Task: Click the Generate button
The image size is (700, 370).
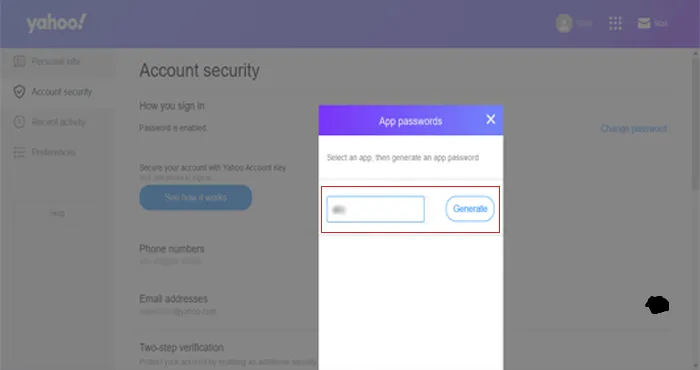Action: pyautogui.click(x=470, y=208)
